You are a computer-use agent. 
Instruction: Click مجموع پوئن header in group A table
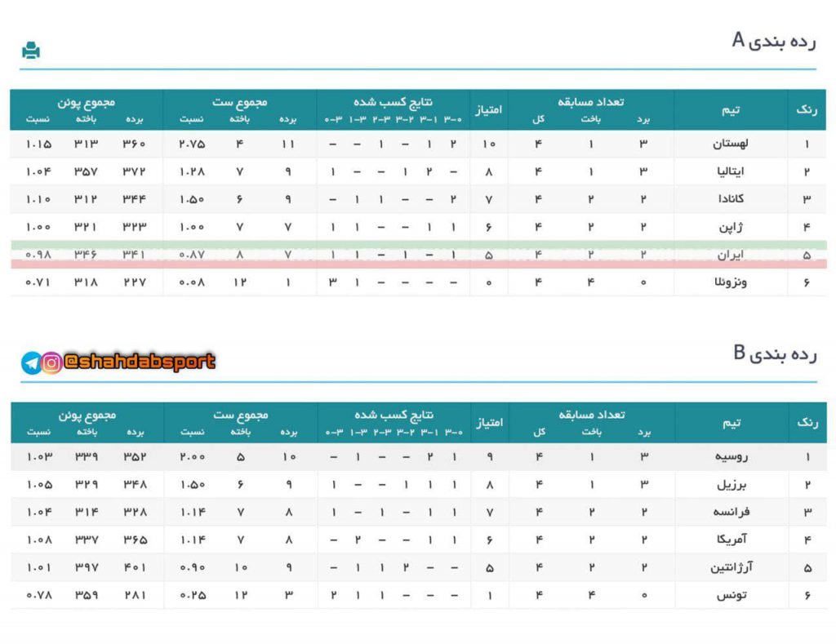coord(87,102)
